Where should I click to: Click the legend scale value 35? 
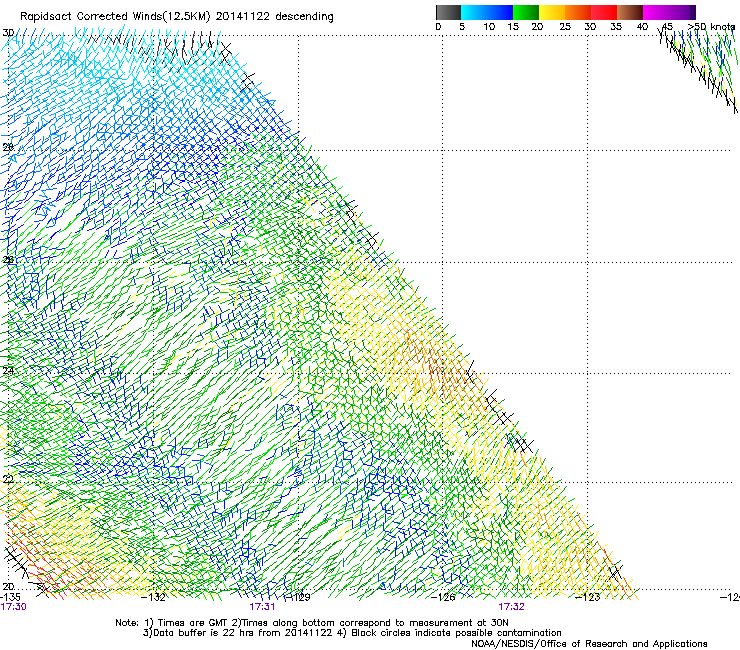(616, 26)
